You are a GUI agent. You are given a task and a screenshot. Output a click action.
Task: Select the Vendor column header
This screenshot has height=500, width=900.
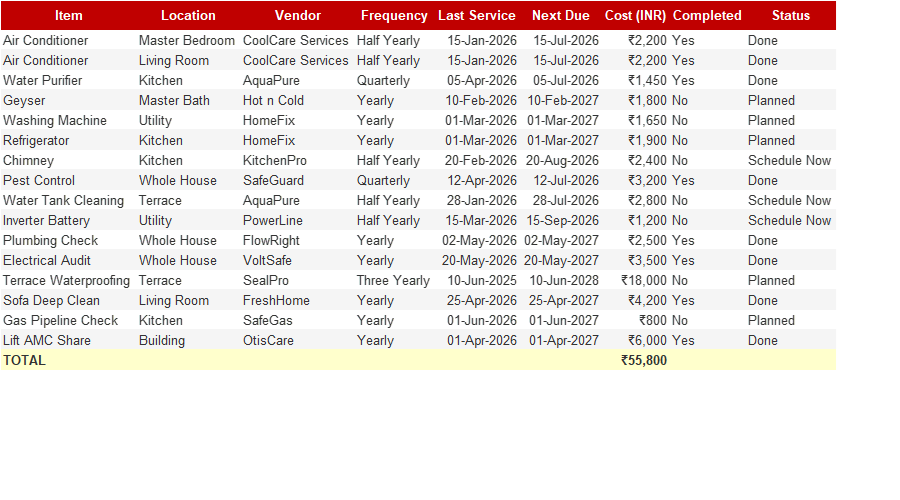tap(297, 15)
